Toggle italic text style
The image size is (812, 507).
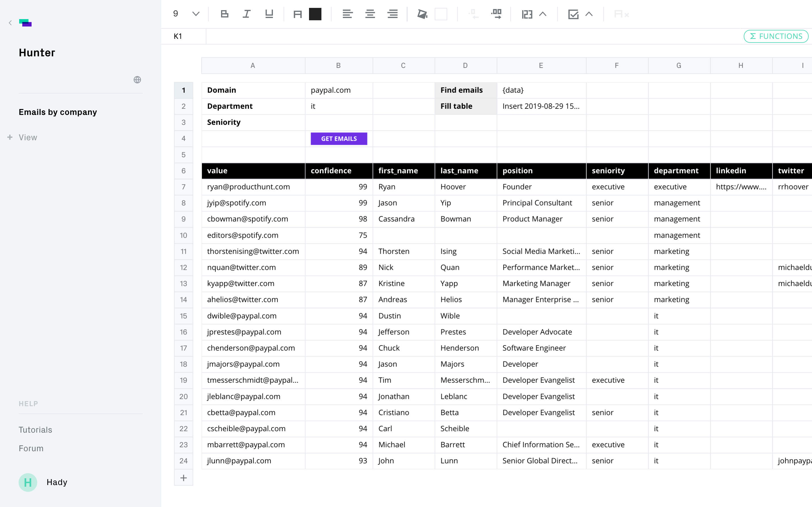coord(247,14)
